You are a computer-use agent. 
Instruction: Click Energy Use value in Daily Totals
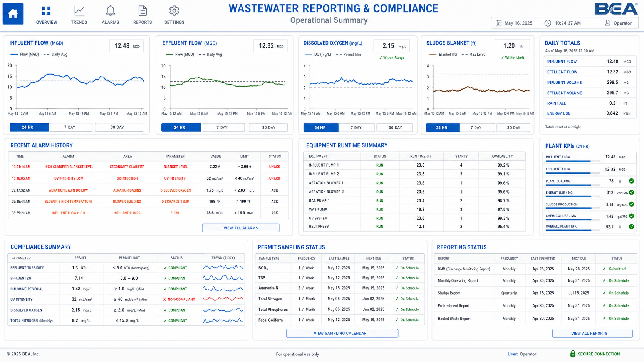(612, 113)
